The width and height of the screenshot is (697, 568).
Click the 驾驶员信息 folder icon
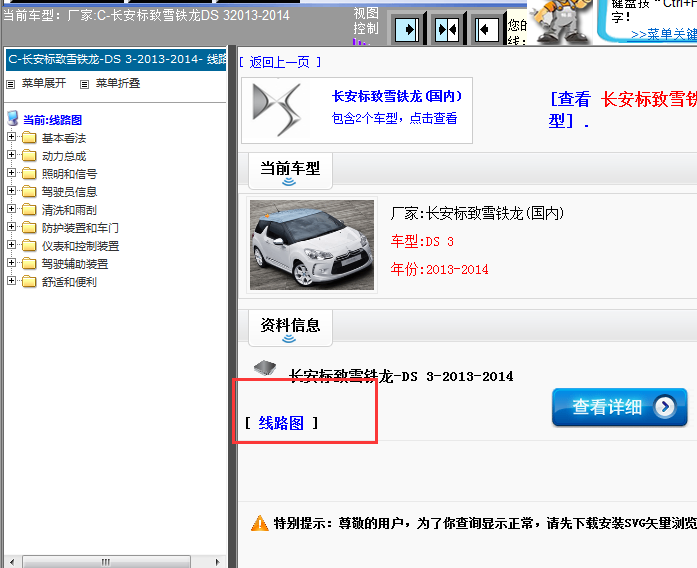click(x=29, y=192)
